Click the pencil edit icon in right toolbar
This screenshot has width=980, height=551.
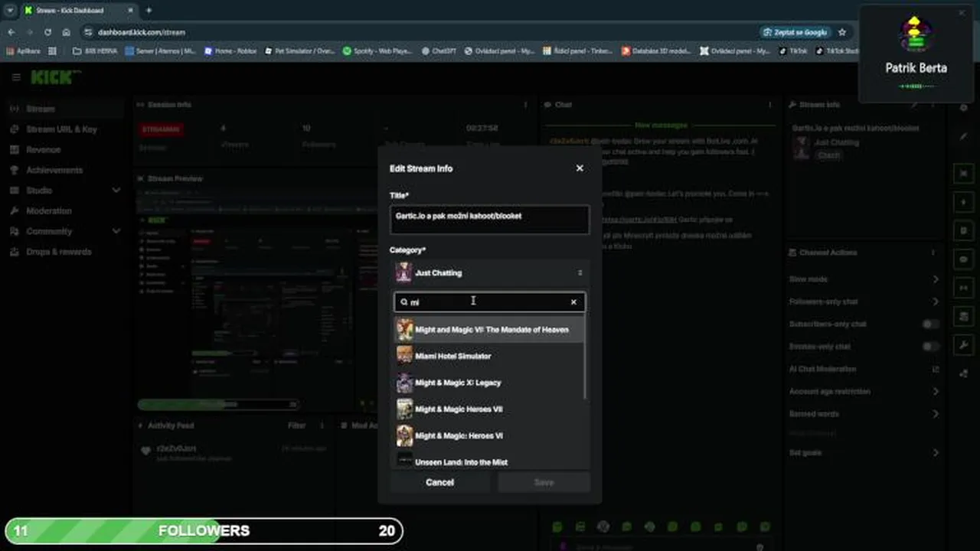(x=964, y=136)
